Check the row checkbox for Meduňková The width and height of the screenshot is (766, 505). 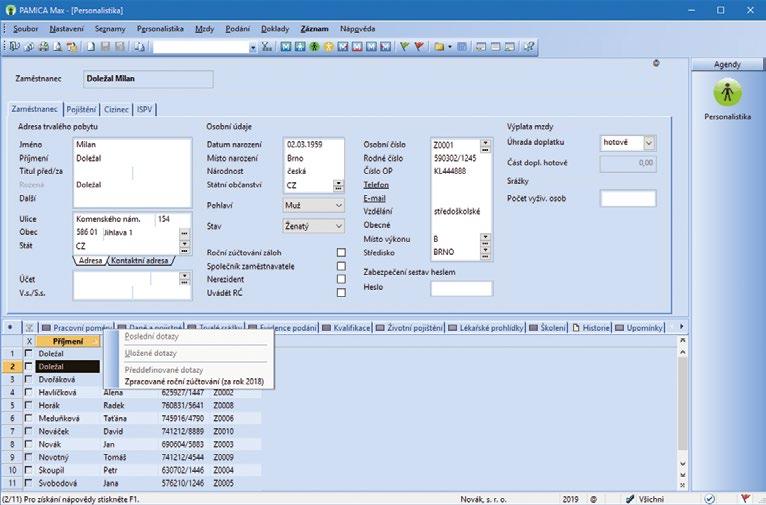click(29, 418)
